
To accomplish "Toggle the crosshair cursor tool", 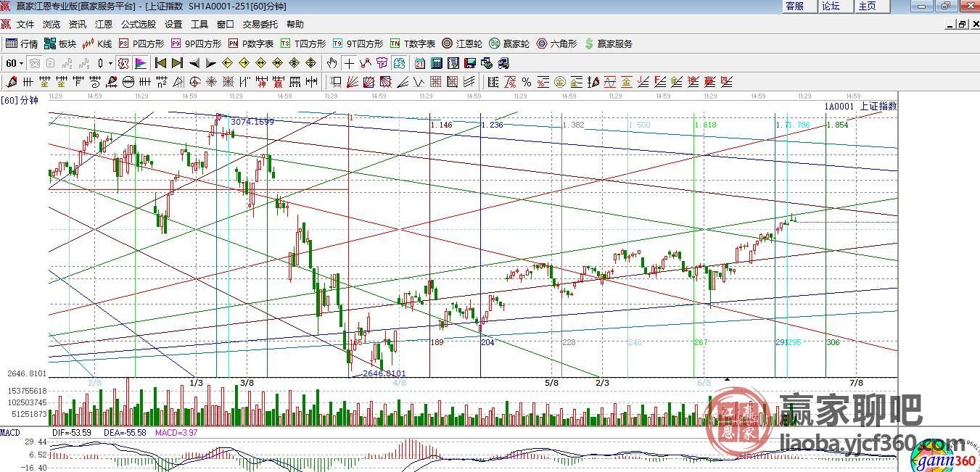I will (349, 63).
